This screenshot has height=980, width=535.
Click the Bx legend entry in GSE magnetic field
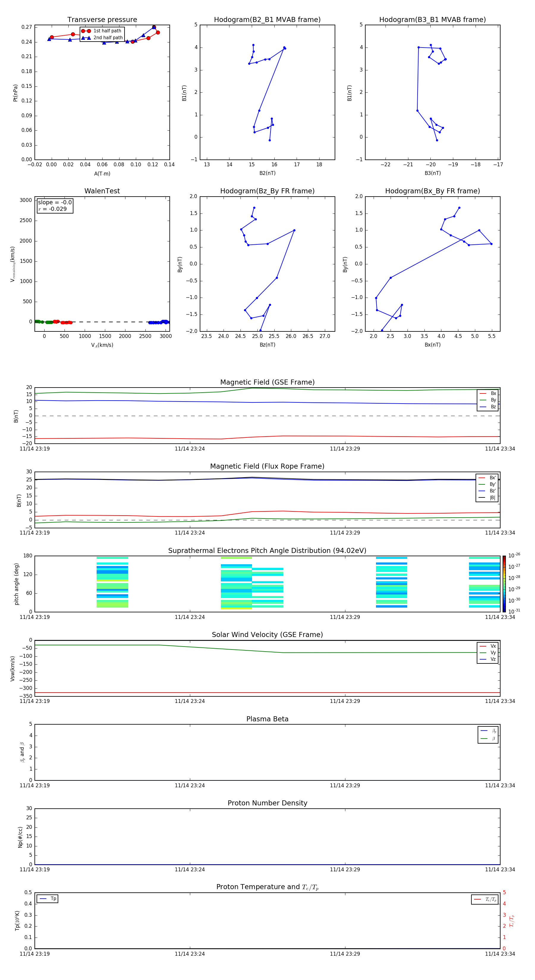tap(488, 394)
